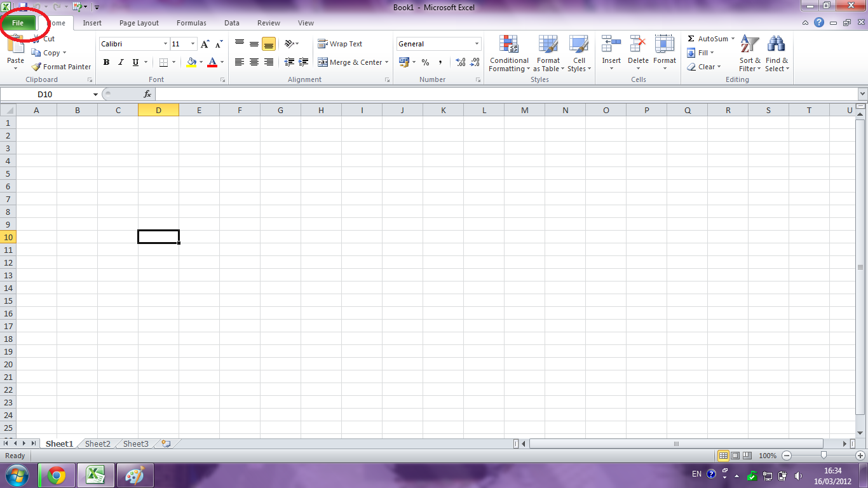Viewport: 868px width, 488px height.
Task: Apply the Borders button
Action: pyautogui.click(x=163, y=62)
